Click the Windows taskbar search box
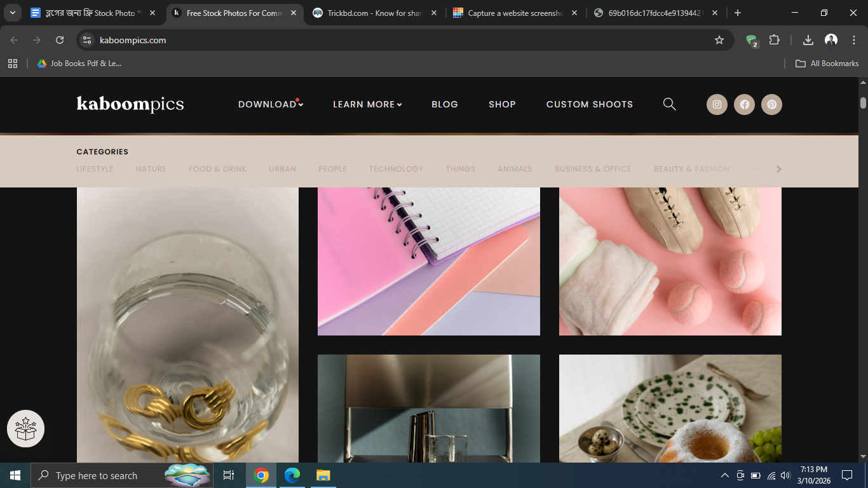868x488 pixels. click(122, 475)
